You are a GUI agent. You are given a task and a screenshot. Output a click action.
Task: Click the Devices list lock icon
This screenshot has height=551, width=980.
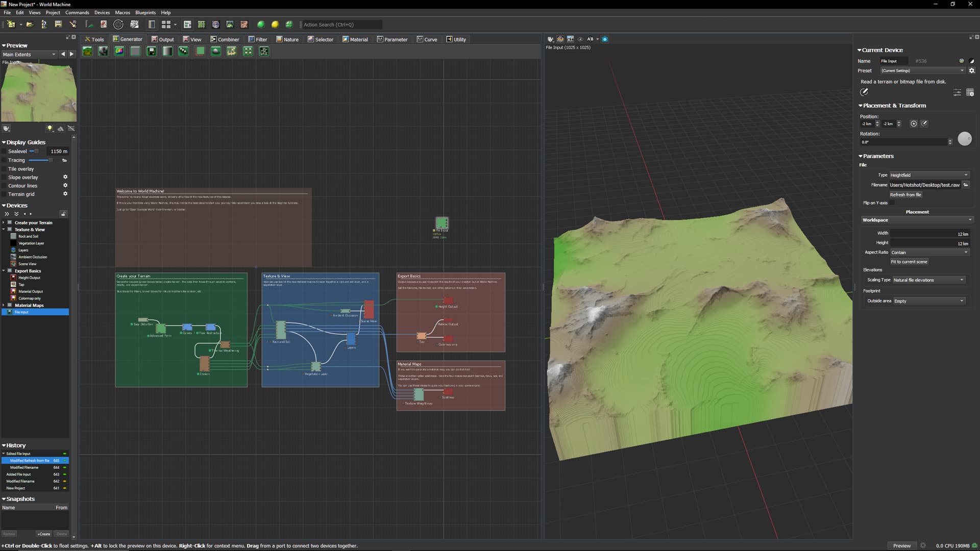(63, 214)
